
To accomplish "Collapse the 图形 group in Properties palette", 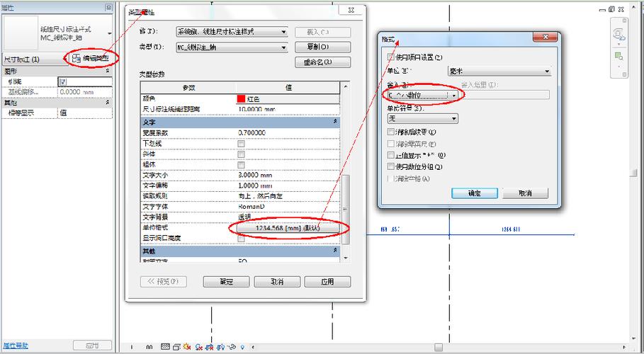I will pos(108,72).
